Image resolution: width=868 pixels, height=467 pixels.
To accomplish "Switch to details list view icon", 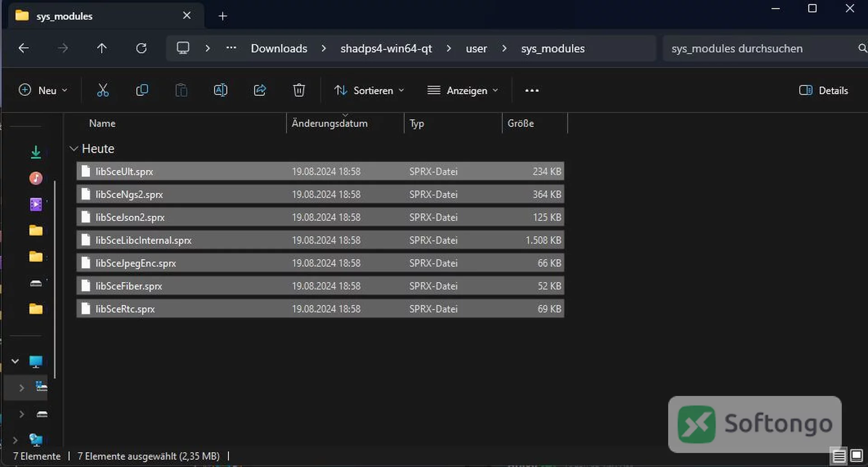I will pyautogui.click(x=839, y=456).
